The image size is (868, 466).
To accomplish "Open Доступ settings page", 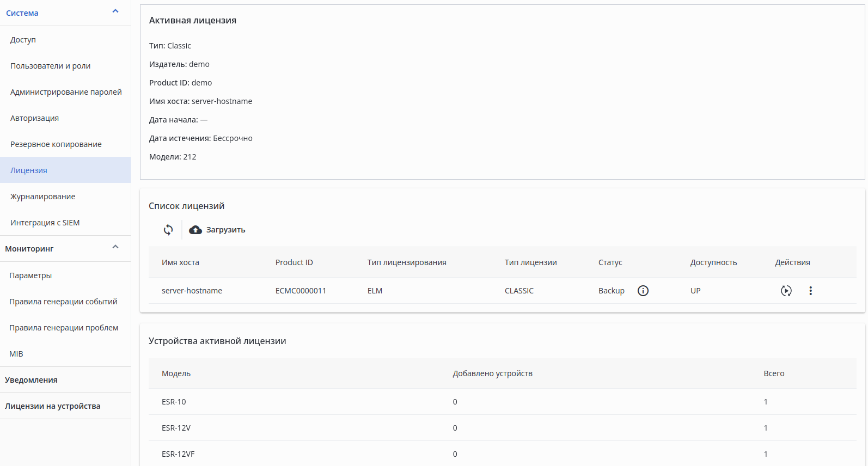I will coord(23,40).
